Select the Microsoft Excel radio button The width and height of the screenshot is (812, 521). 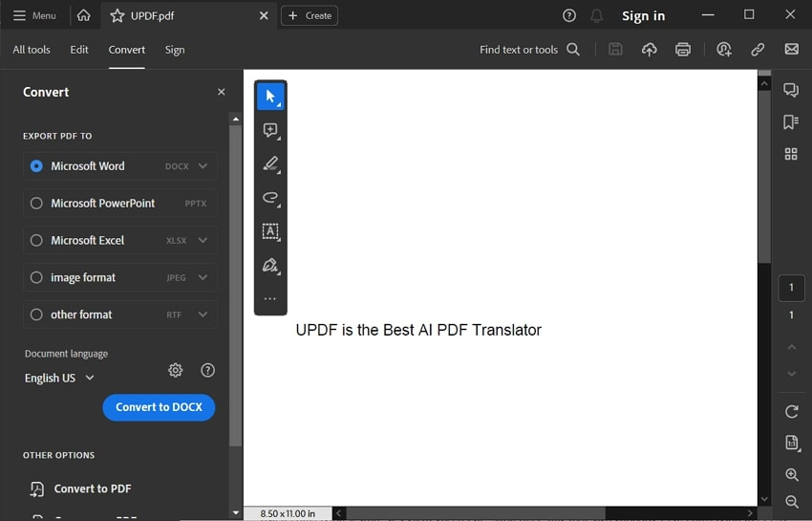click(x=36, y=241)
